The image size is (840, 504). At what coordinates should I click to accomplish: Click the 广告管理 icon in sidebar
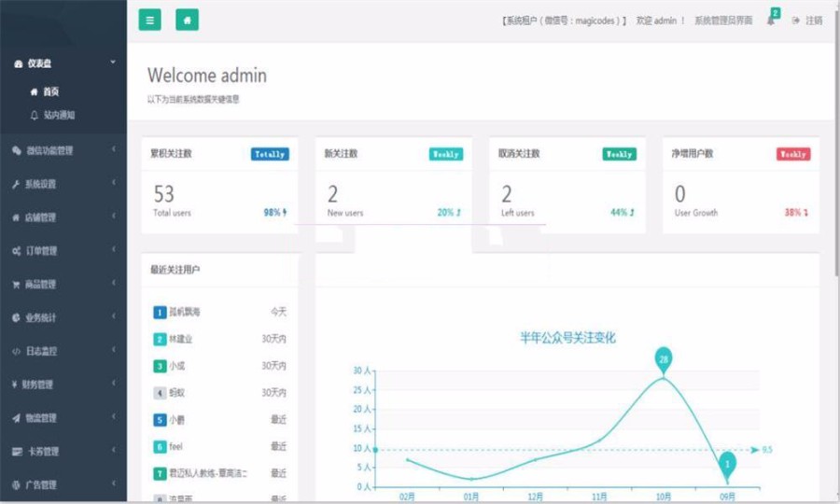(16, 484)
